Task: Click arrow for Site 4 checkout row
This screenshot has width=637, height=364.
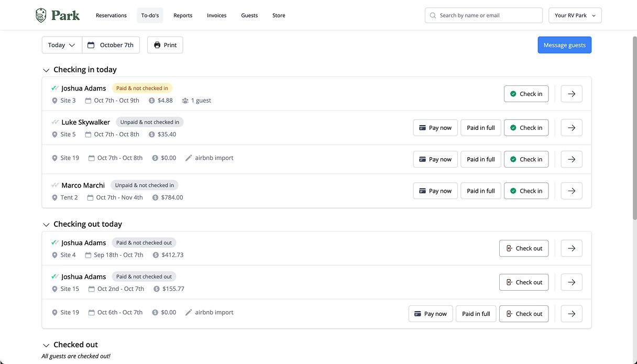Action: [x=572, y=249]
